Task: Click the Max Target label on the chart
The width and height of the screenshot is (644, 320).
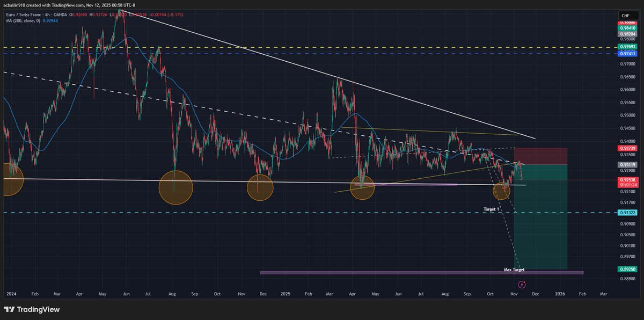Action: (514, 270)
